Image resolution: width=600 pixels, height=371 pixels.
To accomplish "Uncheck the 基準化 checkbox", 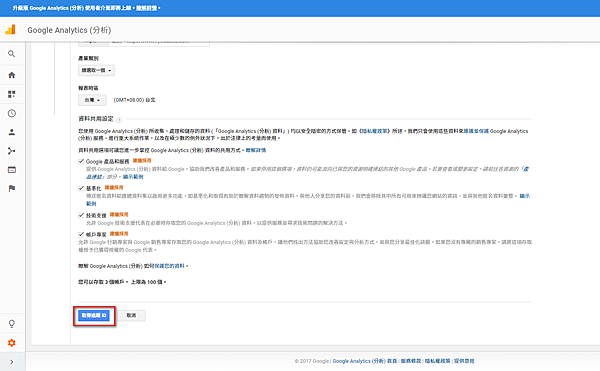I will tap(81, 188).
